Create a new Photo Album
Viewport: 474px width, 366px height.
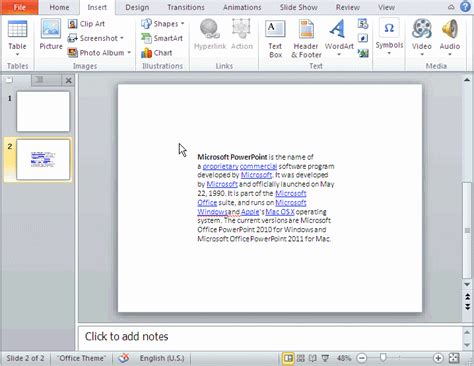pyautogui.click(x=96, y=53)
